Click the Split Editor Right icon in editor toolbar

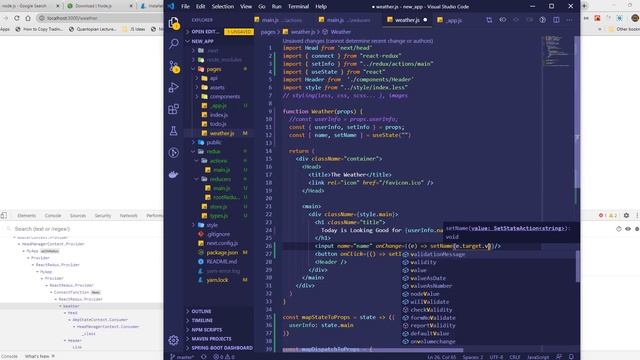pos(556,20)
